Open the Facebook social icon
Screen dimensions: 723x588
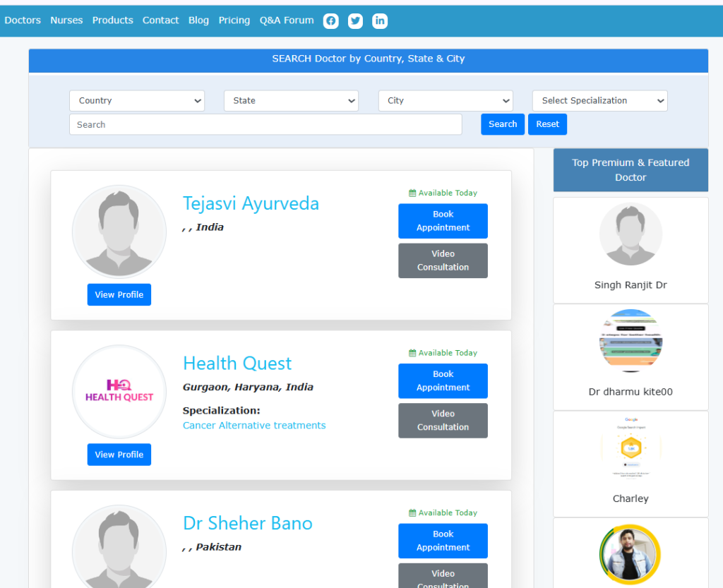[330, 21]
